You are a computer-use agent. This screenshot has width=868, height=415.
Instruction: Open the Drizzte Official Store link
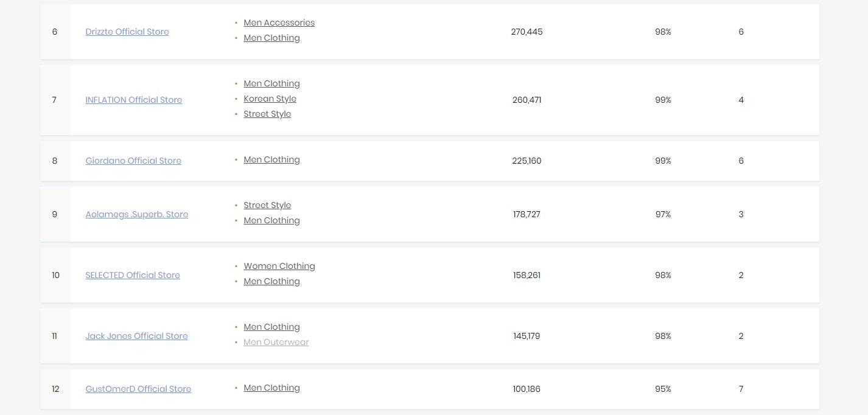point(127,32)
